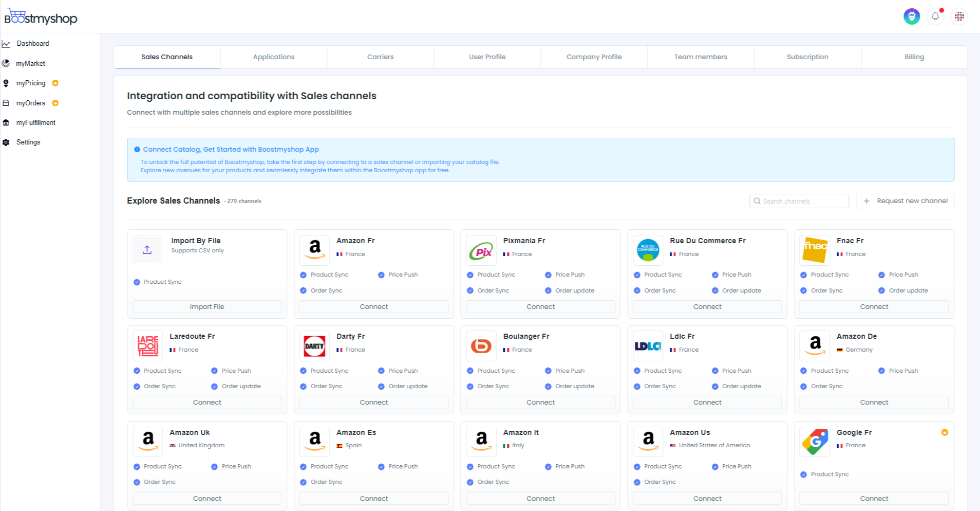Screen dimensions: 980x511
Task: Click the Laredoute Fr logo
Action: [148, 346]
